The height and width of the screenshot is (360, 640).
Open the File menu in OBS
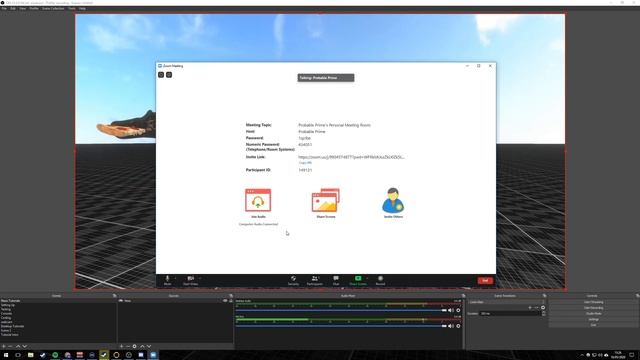coord(4,8)
